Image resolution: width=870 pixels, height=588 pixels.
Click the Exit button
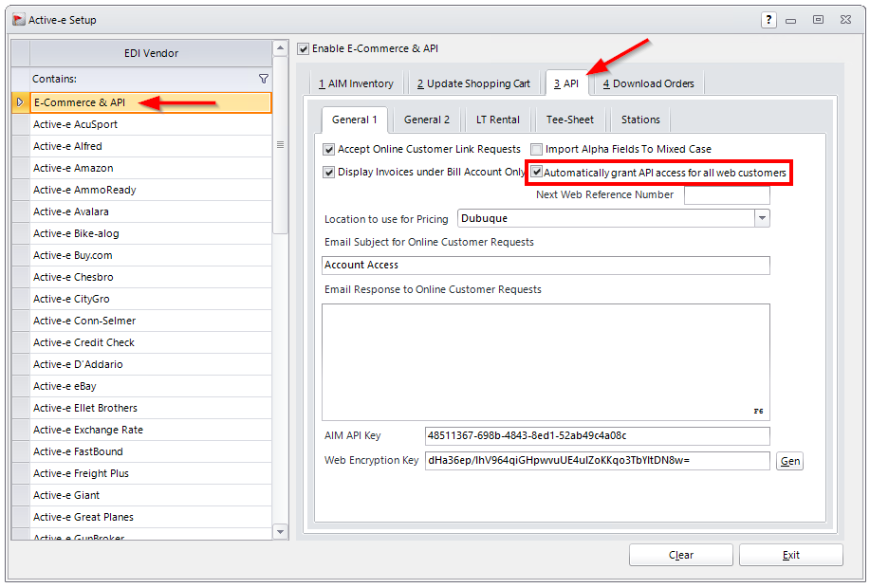790,555
